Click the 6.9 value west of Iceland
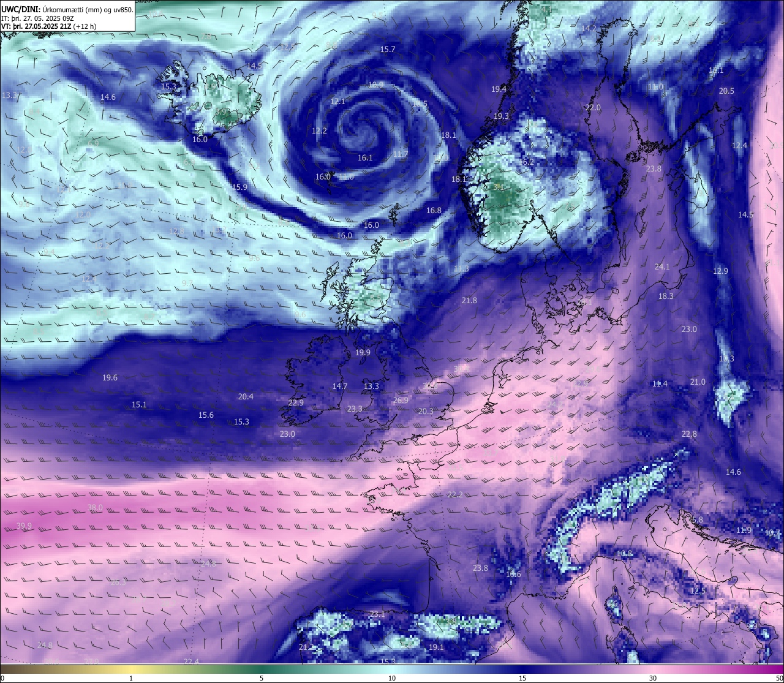The width and height of the screenshot is (784, 683). pyautogui.click(x=93, y=143)
